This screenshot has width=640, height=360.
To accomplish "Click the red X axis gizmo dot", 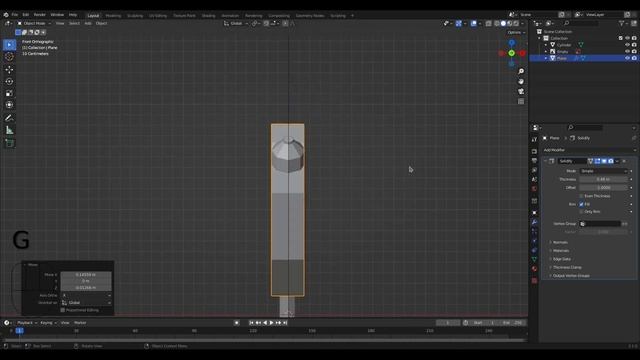I will (x=522, y=53).
